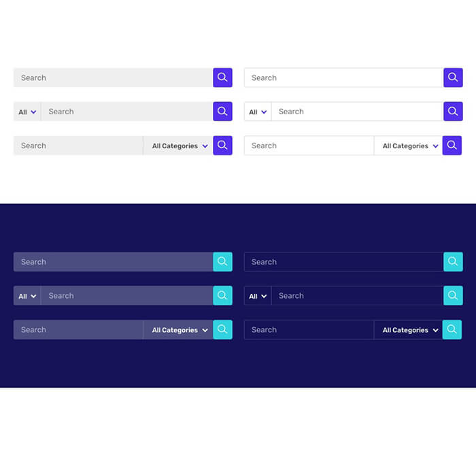Focus the top-right white Search input field
This screenshot has width=476, height=451.
343,78
